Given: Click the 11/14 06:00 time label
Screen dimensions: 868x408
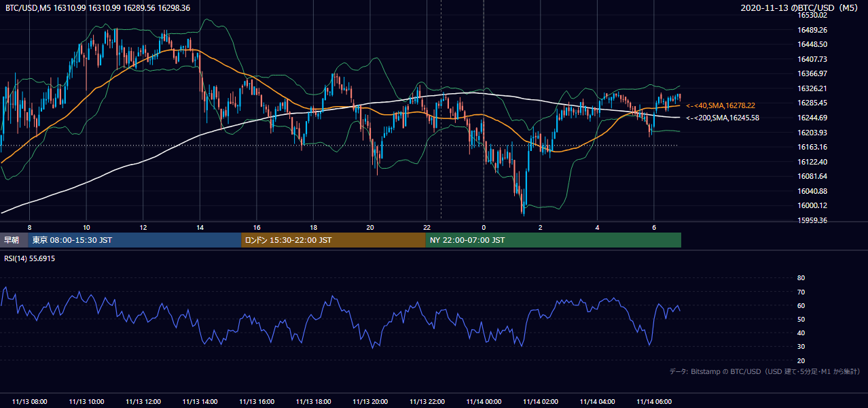Looking at the screenshot, I should coord(654,402).
